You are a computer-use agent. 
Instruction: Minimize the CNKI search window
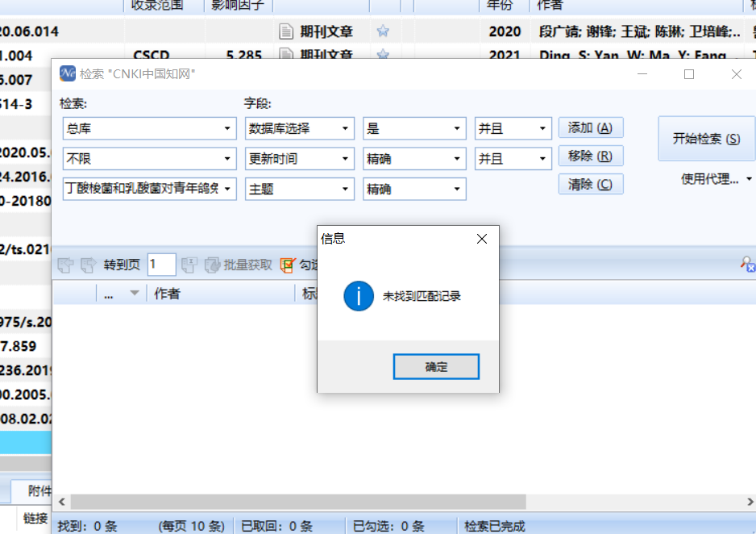click(642, 74)
